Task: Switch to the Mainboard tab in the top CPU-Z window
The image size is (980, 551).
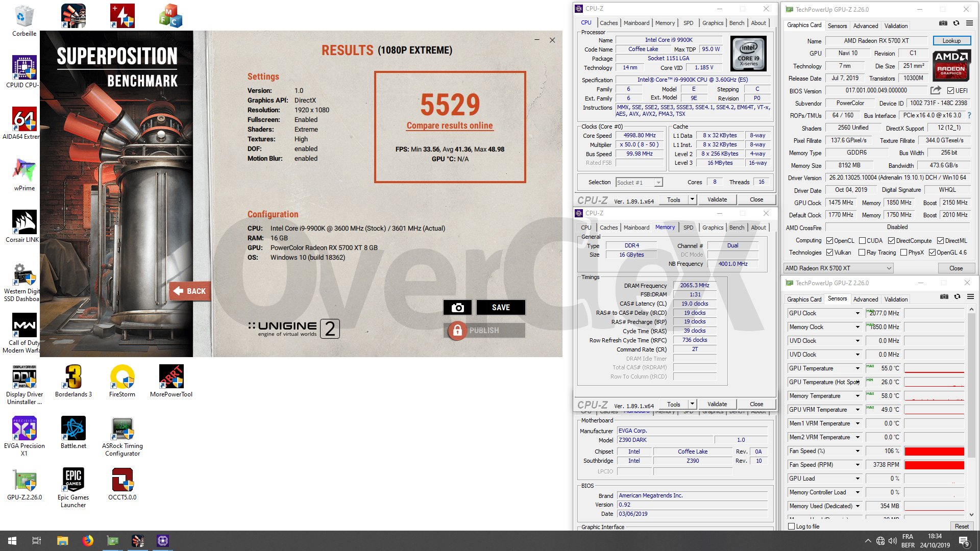Action: (636, 23)
